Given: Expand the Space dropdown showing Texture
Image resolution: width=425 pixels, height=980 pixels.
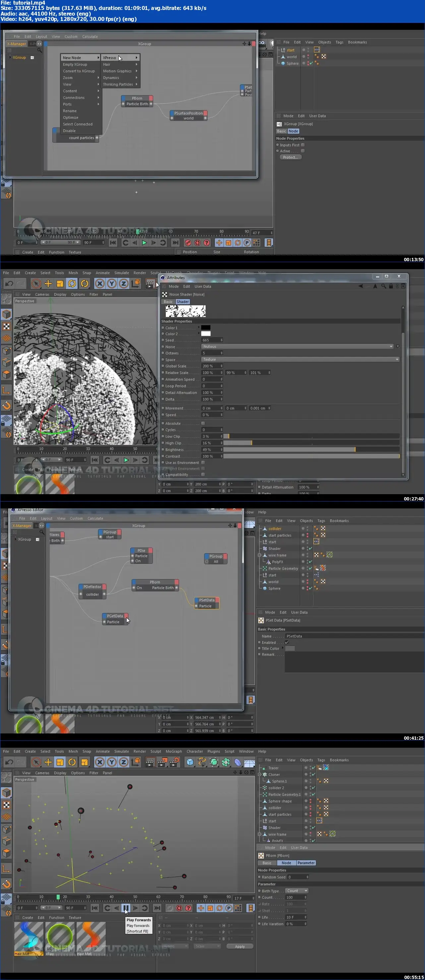Looking at the screenshot, I should [300, 359].
